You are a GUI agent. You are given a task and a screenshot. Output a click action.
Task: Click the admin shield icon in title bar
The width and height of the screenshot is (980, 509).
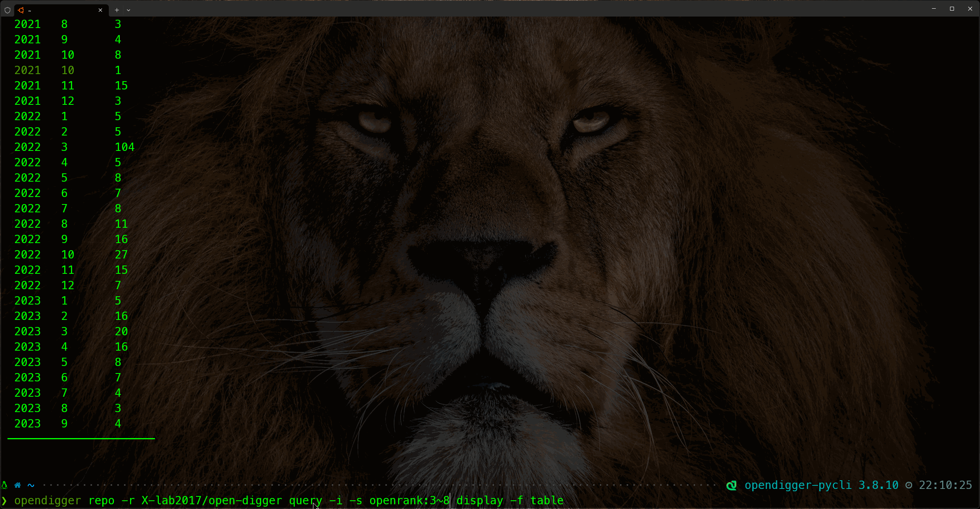point(7,10)
